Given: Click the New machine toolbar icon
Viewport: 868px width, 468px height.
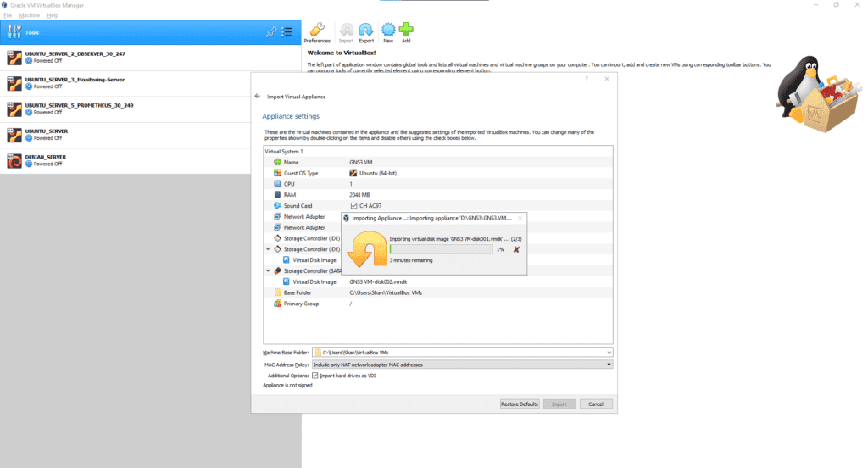Looking at the screenshot, I should (x=388, y=33).
